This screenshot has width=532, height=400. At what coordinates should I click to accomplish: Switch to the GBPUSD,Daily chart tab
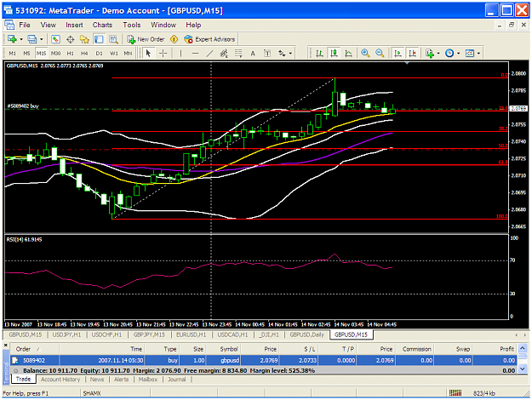pos(306,334)
